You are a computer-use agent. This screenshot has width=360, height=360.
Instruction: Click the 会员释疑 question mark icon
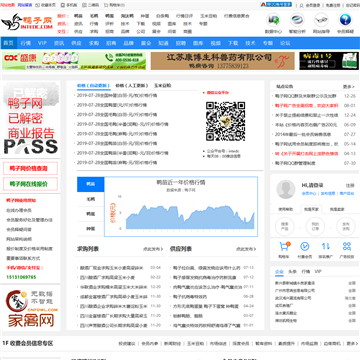coord(345,20)
